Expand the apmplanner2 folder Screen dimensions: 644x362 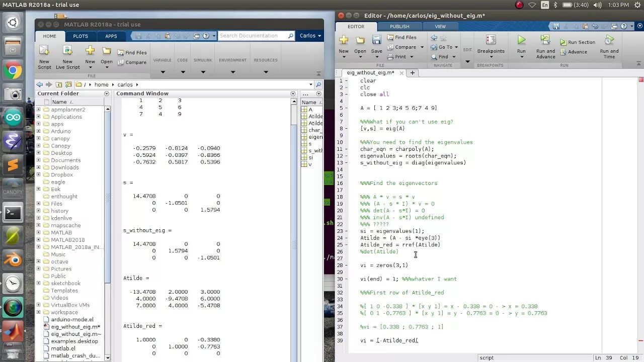click(39, 110)
